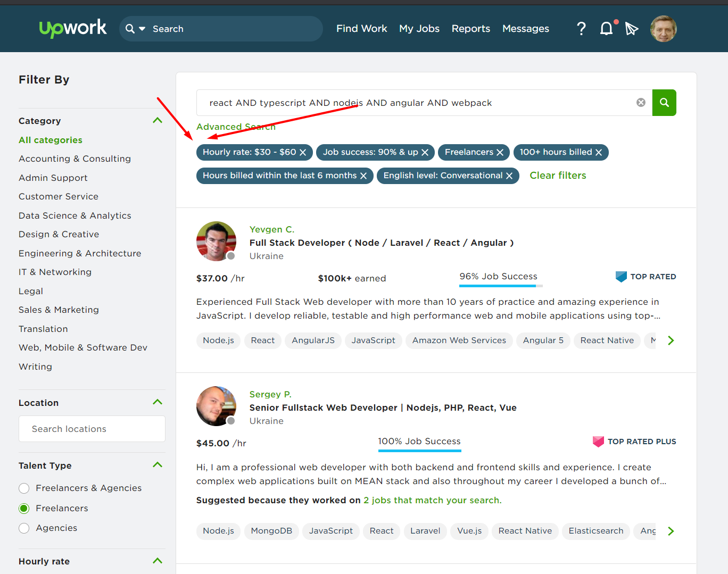The width and height of the screenshot is (728, 574).
Task: Collapse the Talent Type filter section
Action: pyautogui.click(x=158, y=465)
